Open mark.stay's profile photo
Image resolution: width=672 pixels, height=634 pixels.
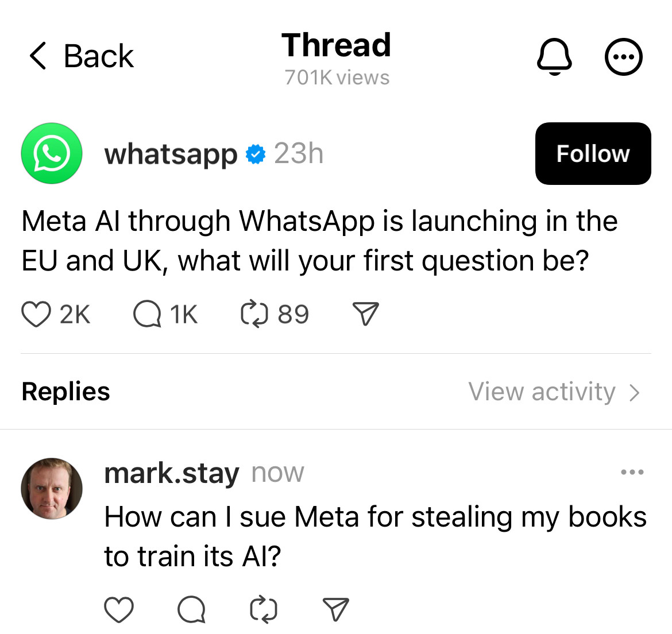(x=52, y=488)
